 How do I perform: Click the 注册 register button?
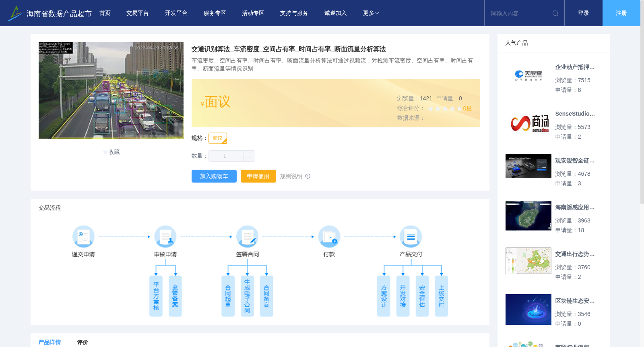pyautogui.click(x=621, y=13)
